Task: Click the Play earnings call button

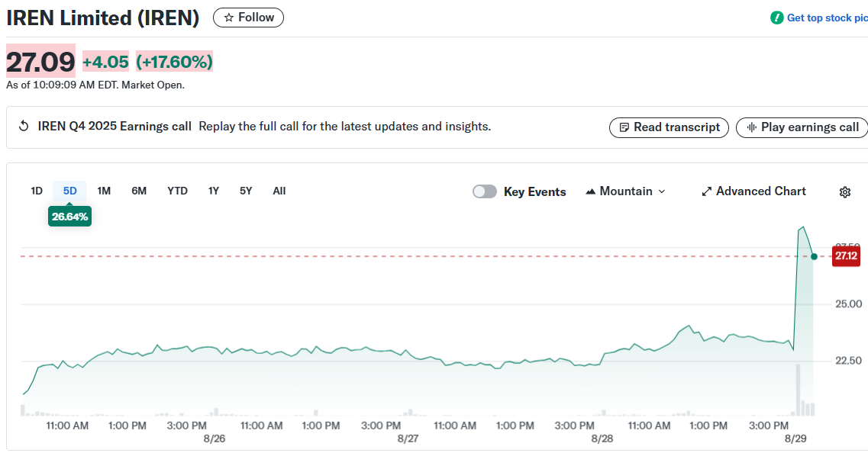Action: [802, 127]
